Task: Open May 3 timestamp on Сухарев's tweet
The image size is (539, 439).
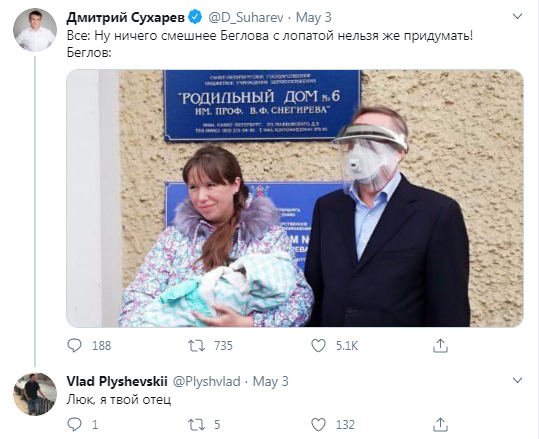Action: tap(314, 18)
